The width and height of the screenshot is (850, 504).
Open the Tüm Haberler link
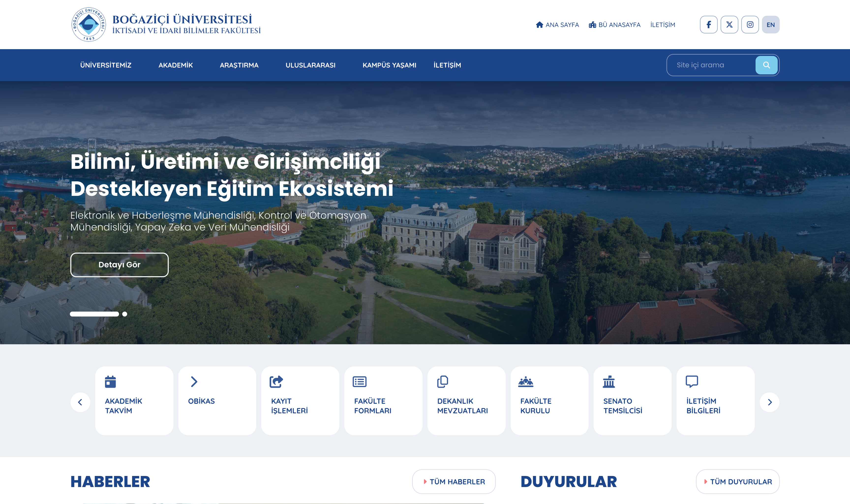[x=454, y=482]
